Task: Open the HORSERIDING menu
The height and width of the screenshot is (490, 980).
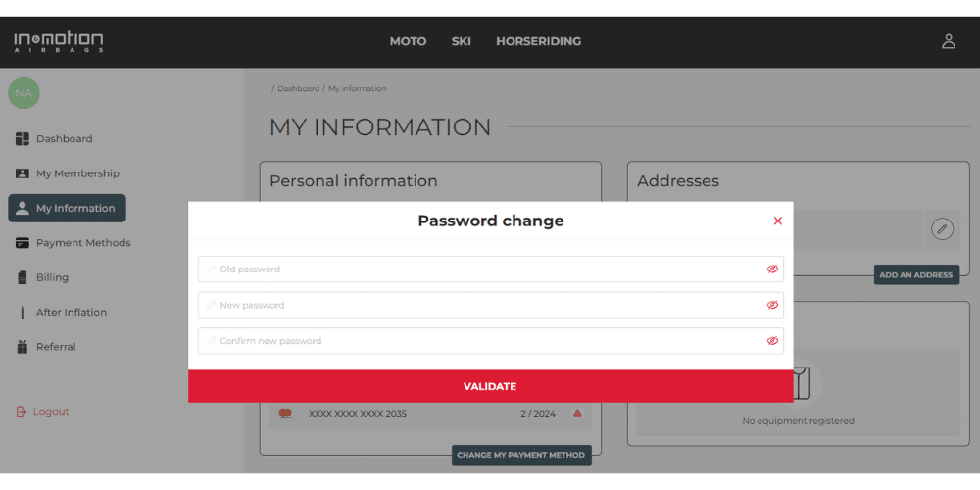Action: (x=538, y=41)
